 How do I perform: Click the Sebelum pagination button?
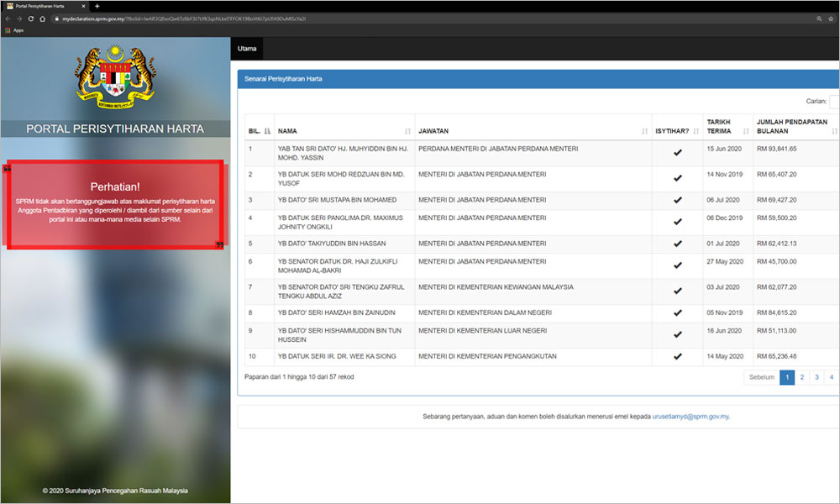click(761, 377)
